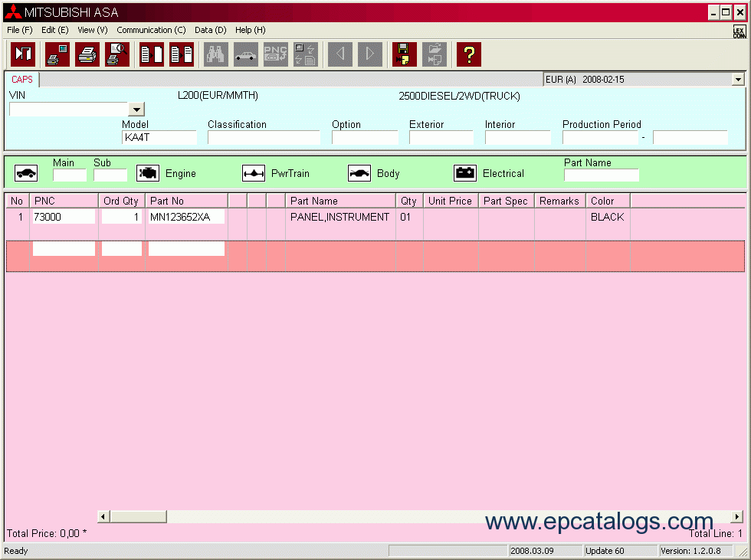Click the horizontal scrollbar right arrow
Screen dimensions: 751x560
click(x=737, y=516)
